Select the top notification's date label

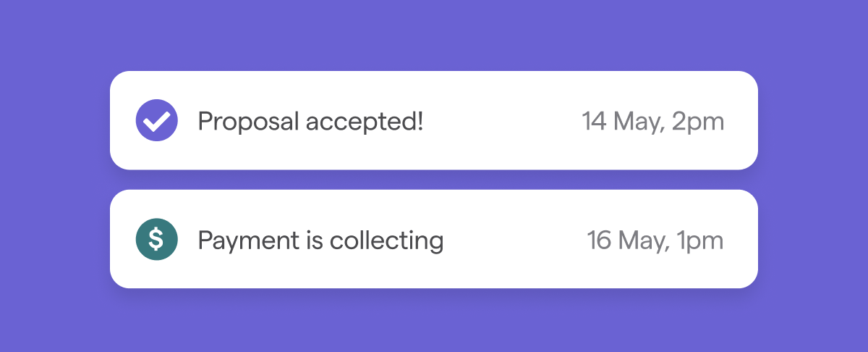pyautogui.click(x=652, y=122)
